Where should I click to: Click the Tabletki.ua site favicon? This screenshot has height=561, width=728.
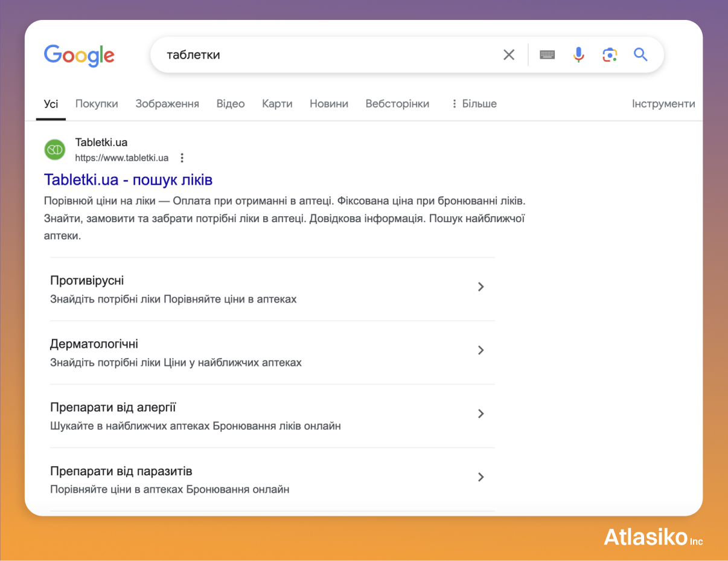click(x=54, y=149)
